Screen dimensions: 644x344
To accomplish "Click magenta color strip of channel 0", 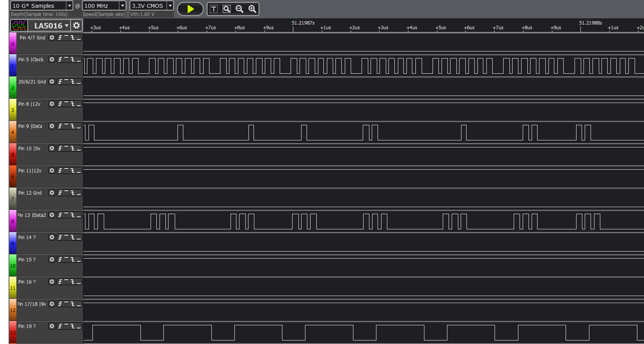I will [12, 43].
